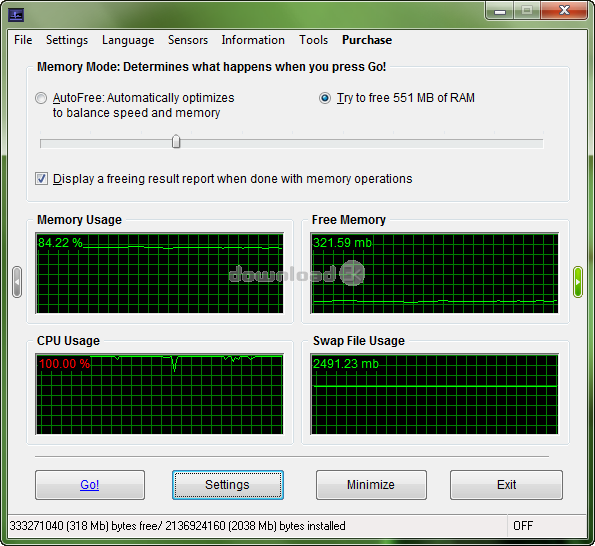The height and width of the screenshot is (546, 595).
Task: Uncheck Display a freeing result report
Action: 41,178
